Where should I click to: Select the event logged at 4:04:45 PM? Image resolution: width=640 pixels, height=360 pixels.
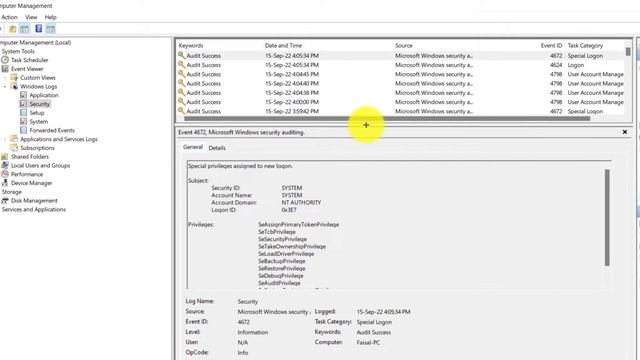400,74
